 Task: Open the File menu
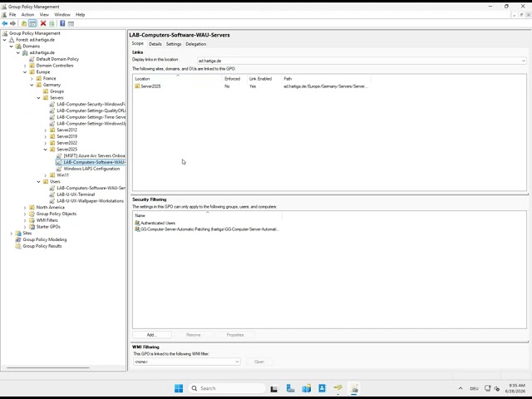[x=12, y=15]
